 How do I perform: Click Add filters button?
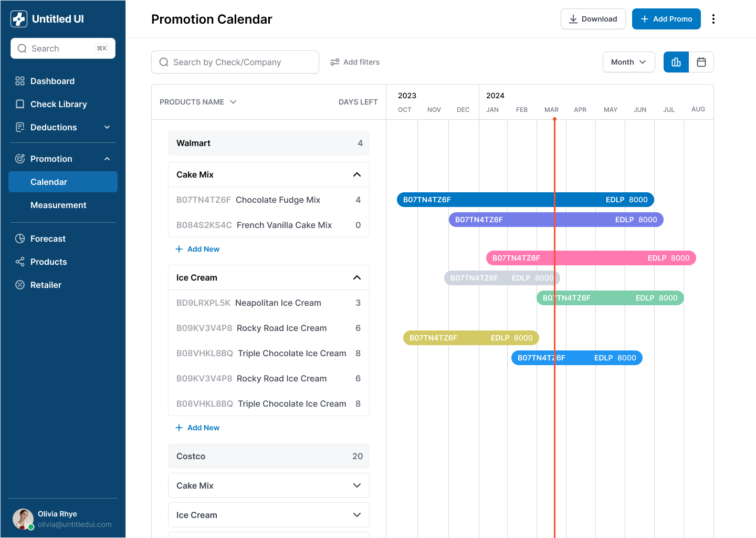coord(355,62)
